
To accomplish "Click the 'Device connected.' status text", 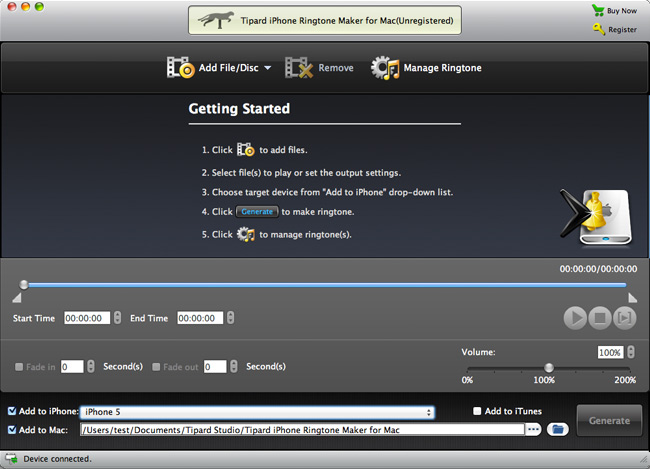I will click(57, 459).
